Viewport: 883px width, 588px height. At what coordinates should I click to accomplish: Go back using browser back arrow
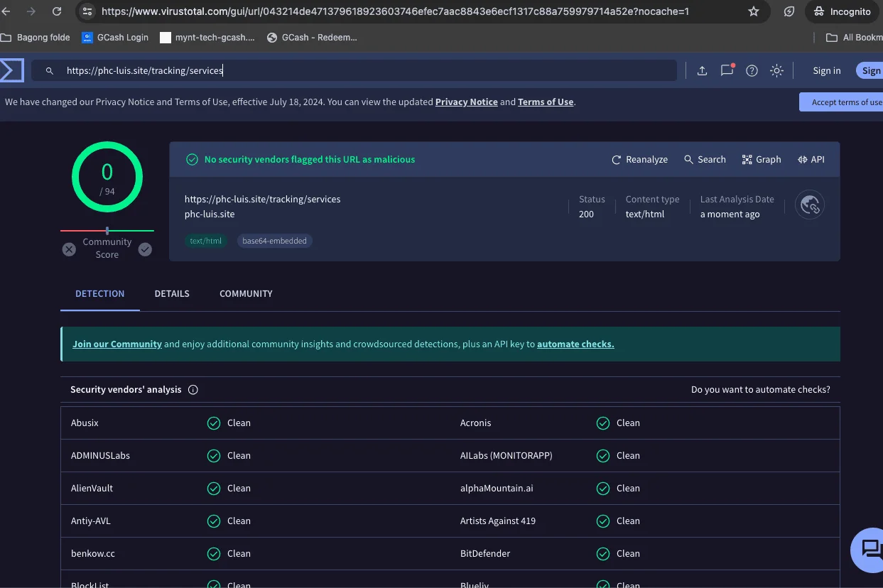pos(6,11)
